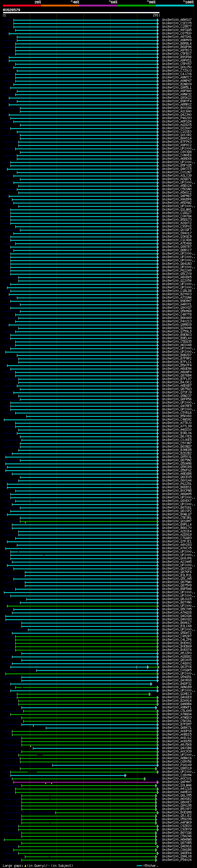Select label UniRef100_O60144
Image resolution: width=197 pixels, height=868 pixels.
tap(176, 481)
